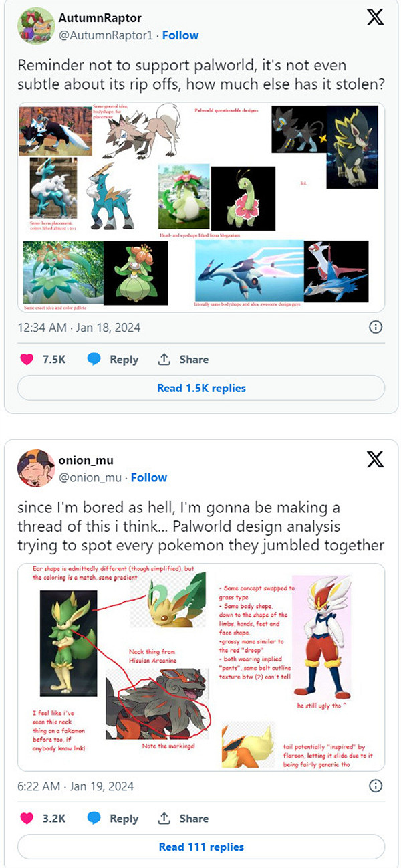Read 111 replies on second tweet

pos(201,847)
